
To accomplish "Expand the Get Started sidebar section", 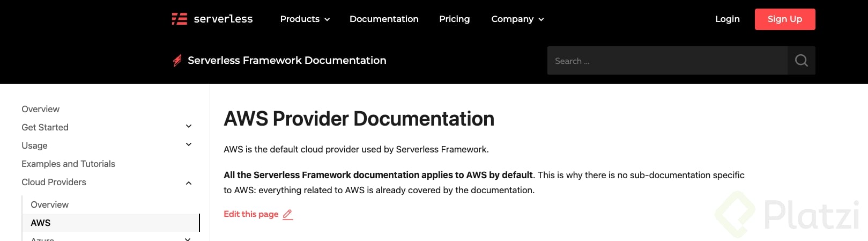I will coord(189,127).
